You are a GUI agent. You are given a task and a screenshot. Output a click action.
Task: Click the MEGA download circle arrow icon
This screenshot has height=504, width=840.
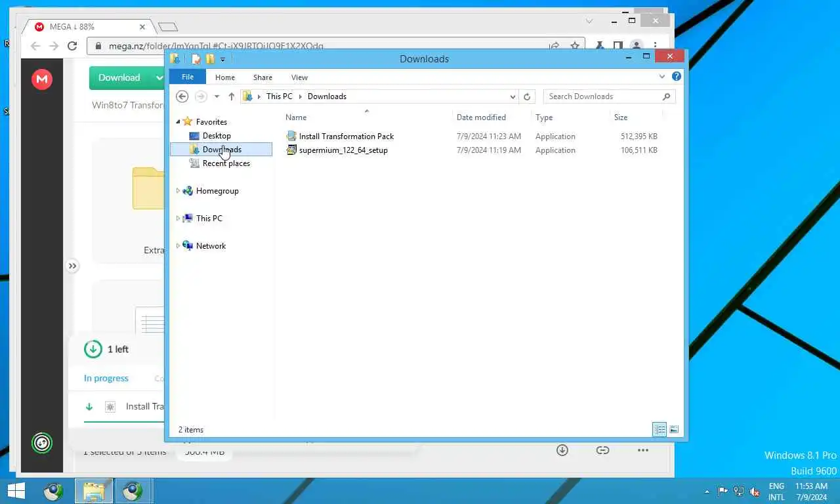pos(562,450)
